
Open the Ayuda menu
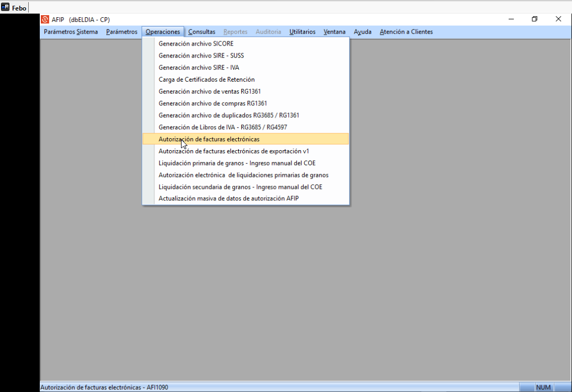point(362,32)
